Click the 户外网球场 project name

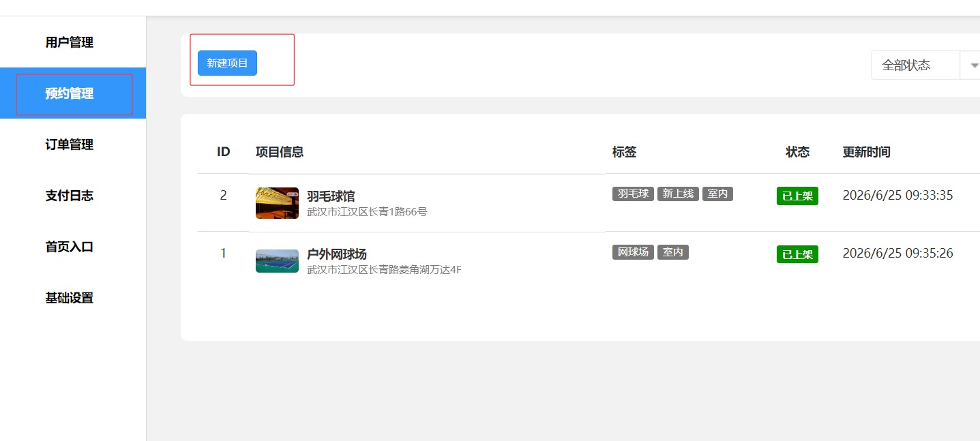336,254
